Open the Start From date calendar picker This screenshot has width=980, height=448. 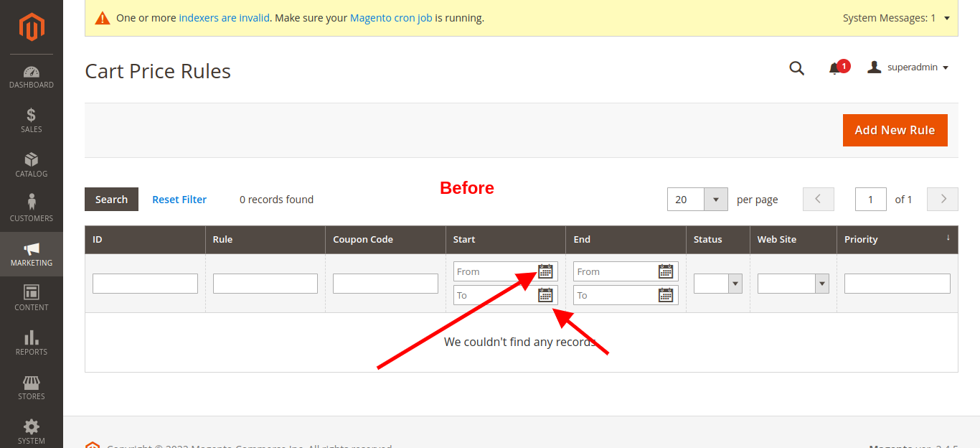click(545, 271)
